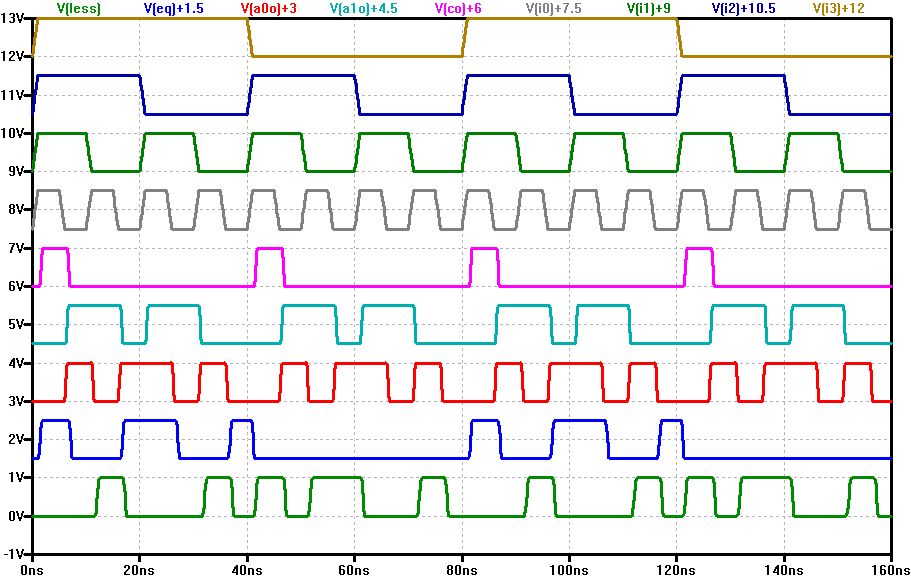Click the 120ns time axis label
Image resolution: width=911 pixels, height=580 pixels.
675,569
